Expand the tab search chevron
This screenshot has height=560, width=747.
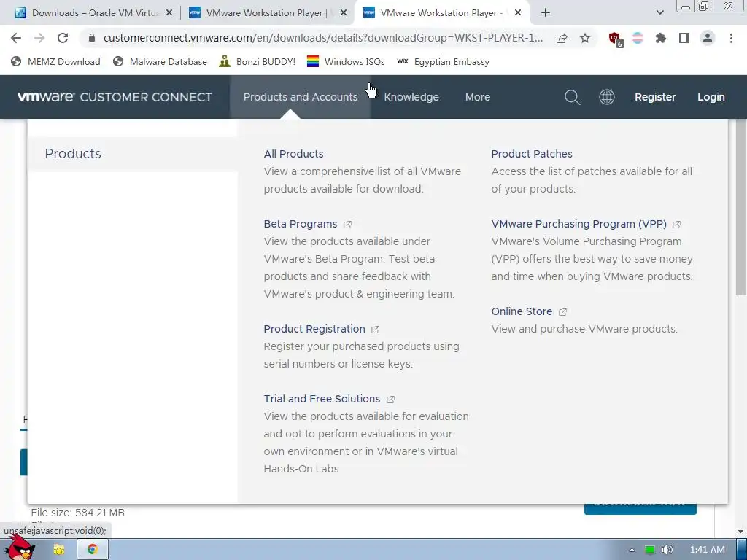coord(659,13)
